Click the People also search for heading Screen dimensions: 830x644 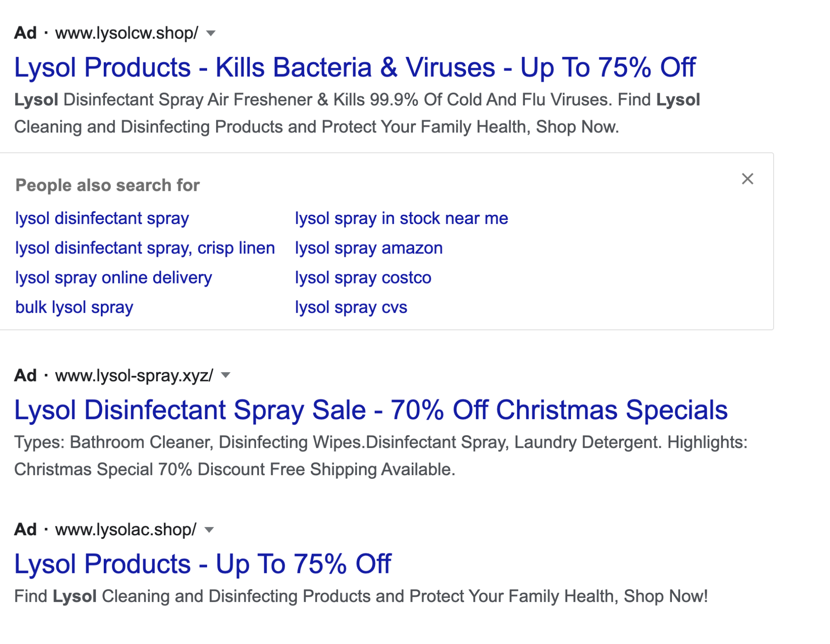107,185
